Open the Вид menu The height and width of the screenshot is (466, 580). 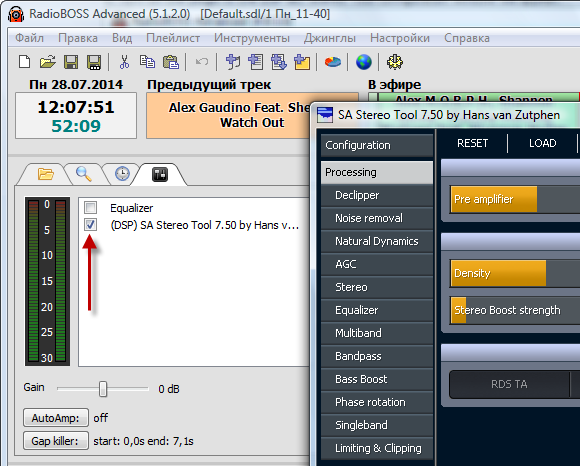[x=122, y=38]
